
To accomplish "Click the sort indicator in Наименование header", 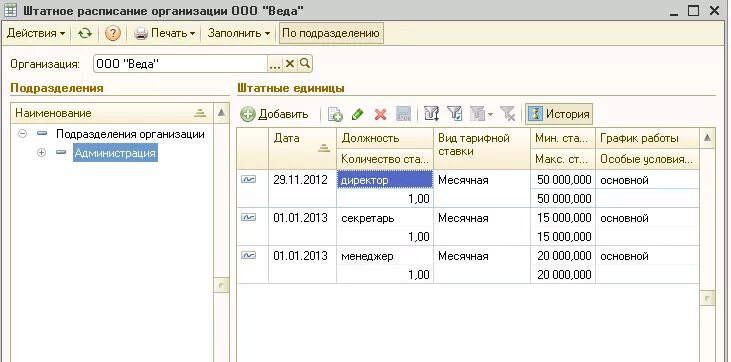I will pos(200,113).
